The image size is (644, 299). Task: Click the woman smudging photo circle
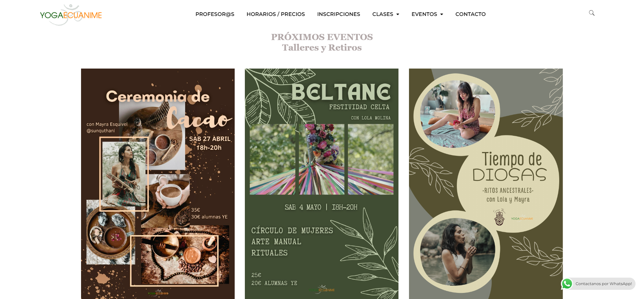coord(457,251)
